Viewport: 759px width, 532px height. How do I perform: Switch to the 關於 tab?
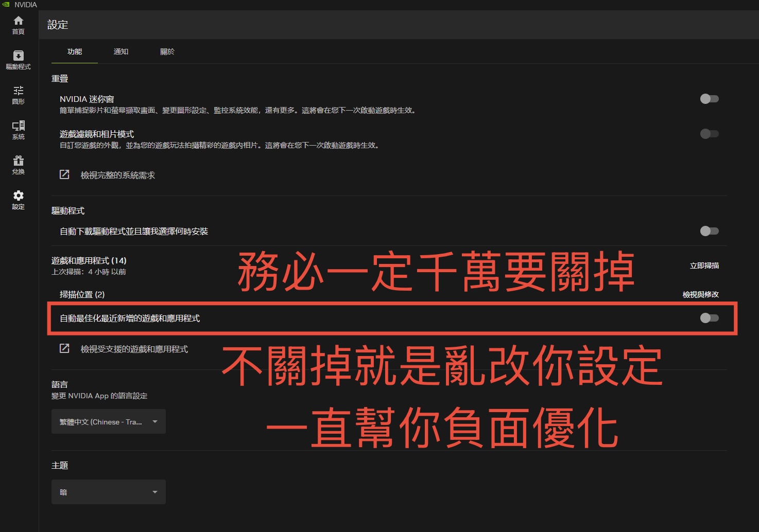coord(167,51)
